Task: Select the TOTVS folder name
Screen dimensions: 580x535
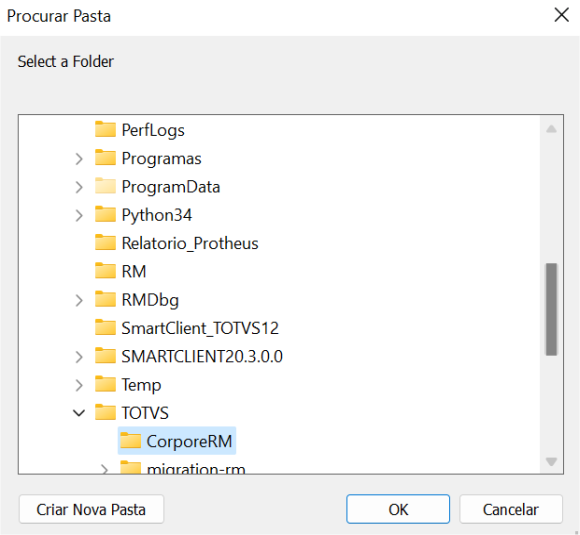Action: pos(145,413)
